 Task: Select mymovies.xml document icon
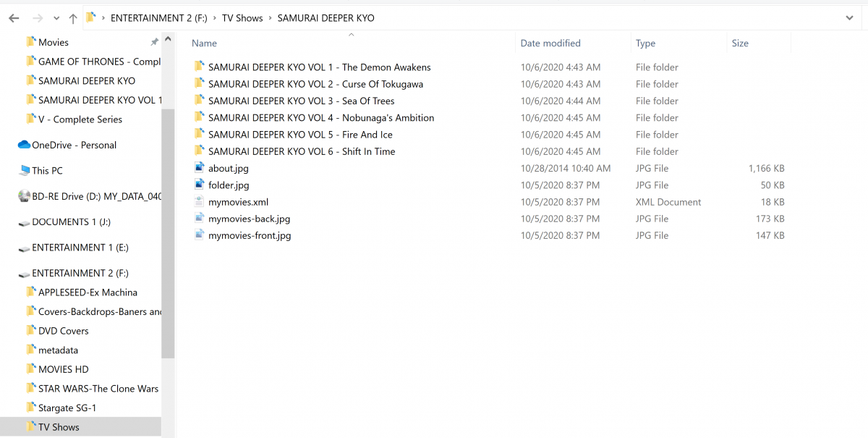[x=200, y=201]
